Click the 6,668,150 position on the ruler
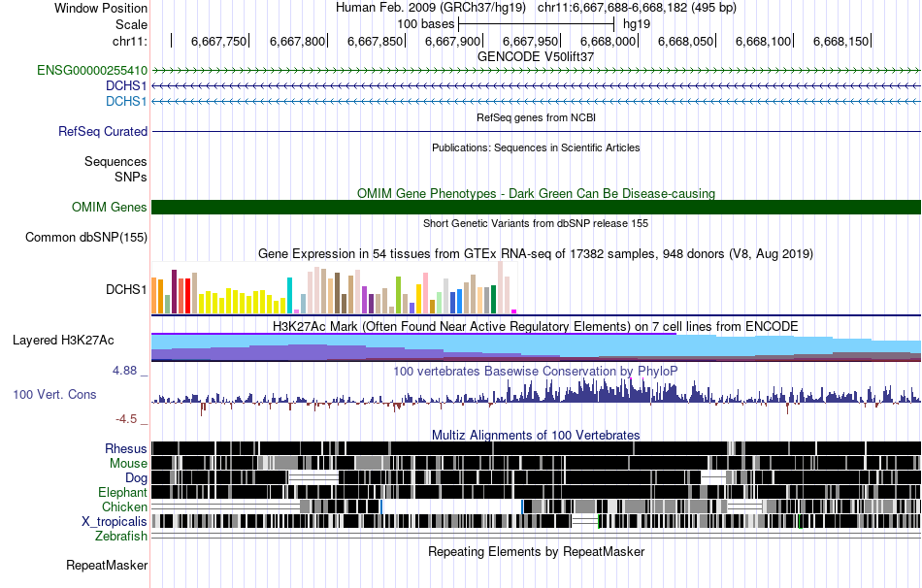 point(840,41)
